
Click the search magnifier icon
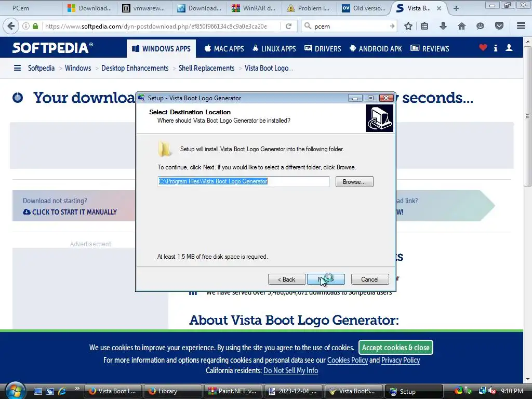[308, 26]
